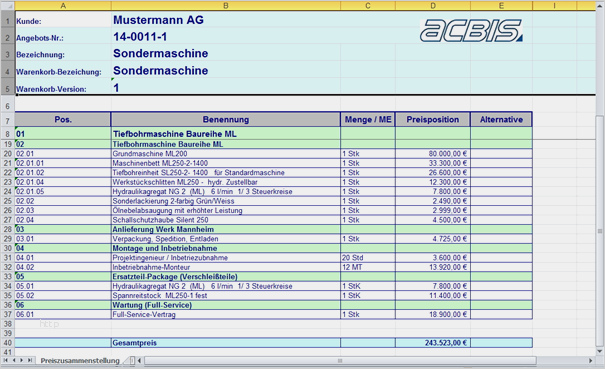The image size is (605, 369).
Task: Click the Select All corner of the grid
Action: point(7,5)
